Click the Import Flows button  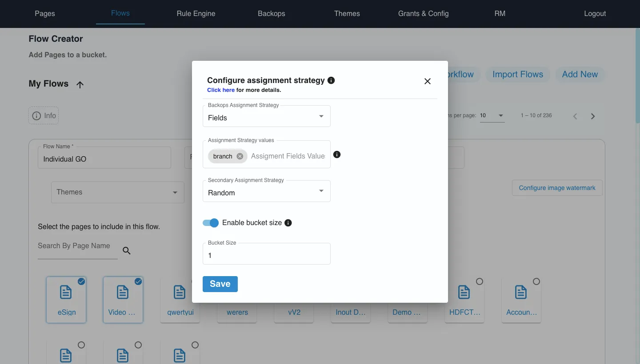pos(518,75)
